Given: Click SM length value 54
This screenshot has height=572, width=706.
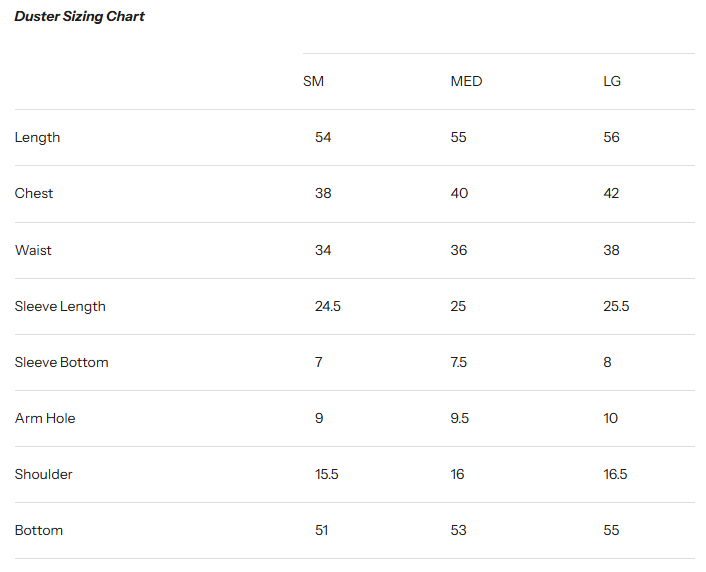Looking at the screenshot, I should coord(323,137).
